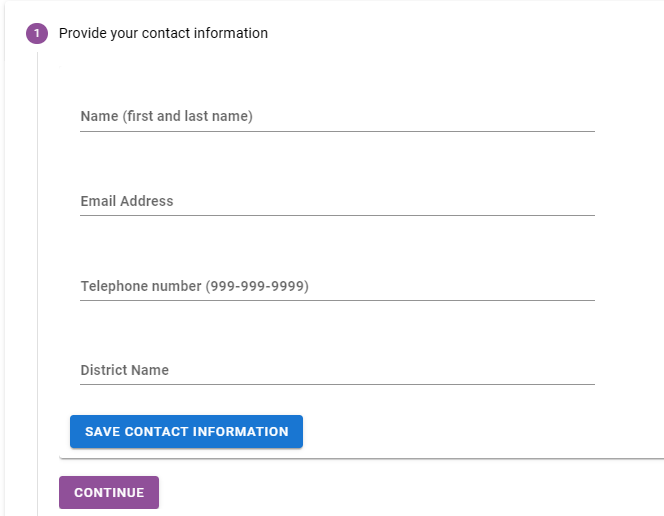The height and width of the screenshot is (516, 664).
Task: Click the District Name text field
Action: click(337, 370)
